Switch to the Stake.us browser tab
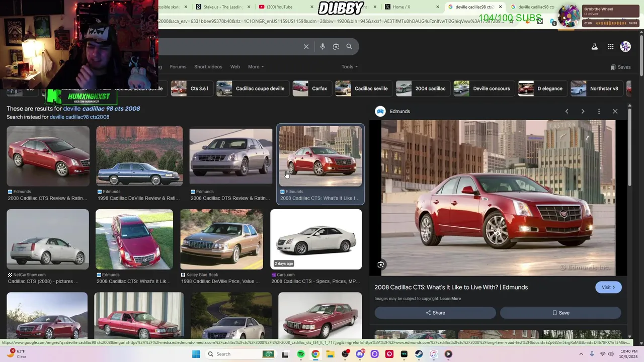Image resolution: width=644 pixels, height=362 pixels. click(222, 7)
